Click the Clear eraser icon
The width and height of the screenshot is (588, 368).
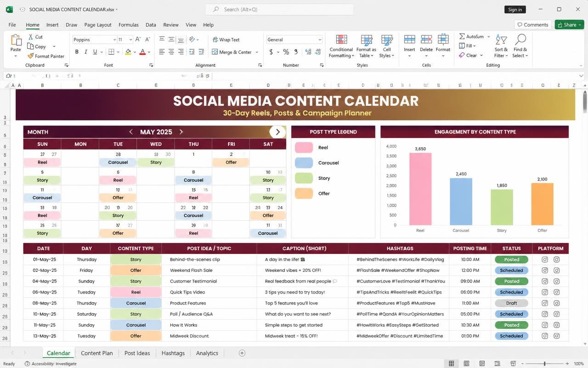point(462,55)
